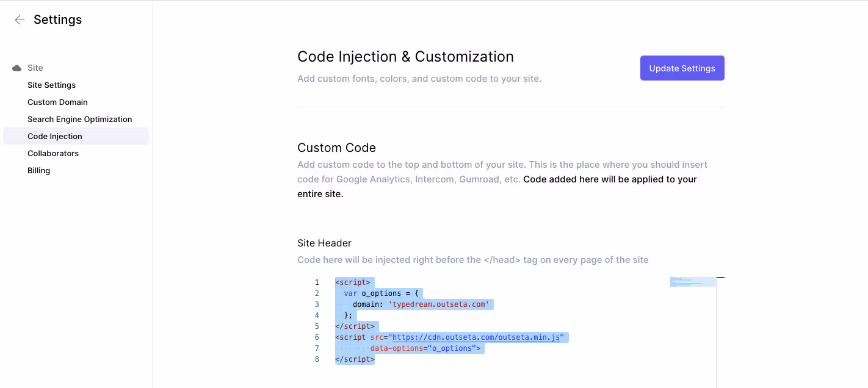This screenshot has height=388, width=868.
Task: Open Billing settings
Action: 38,171
